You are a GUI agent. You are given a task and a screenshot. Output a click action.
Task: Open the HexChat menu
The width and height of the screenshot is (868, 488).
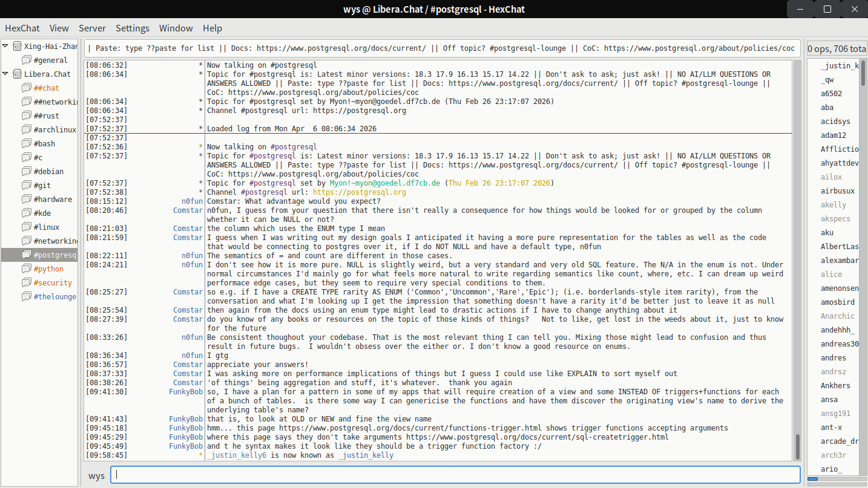(22, 28)
